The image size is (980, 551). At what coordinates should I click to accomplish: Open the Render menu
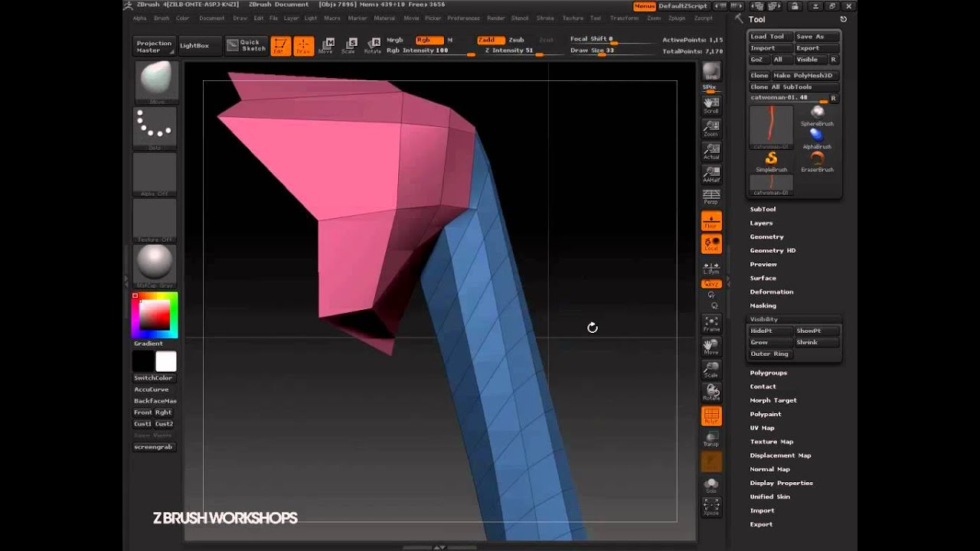tap(495, 18)
